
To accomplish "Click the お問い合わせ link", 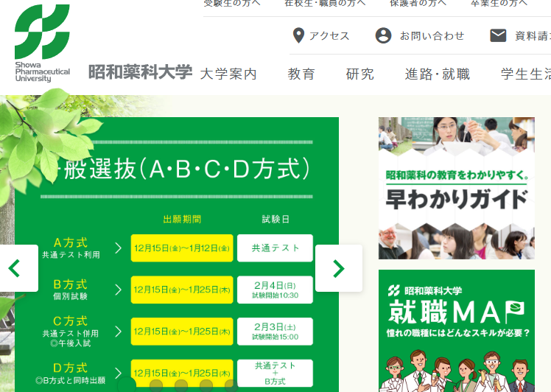I will point(432,36).
